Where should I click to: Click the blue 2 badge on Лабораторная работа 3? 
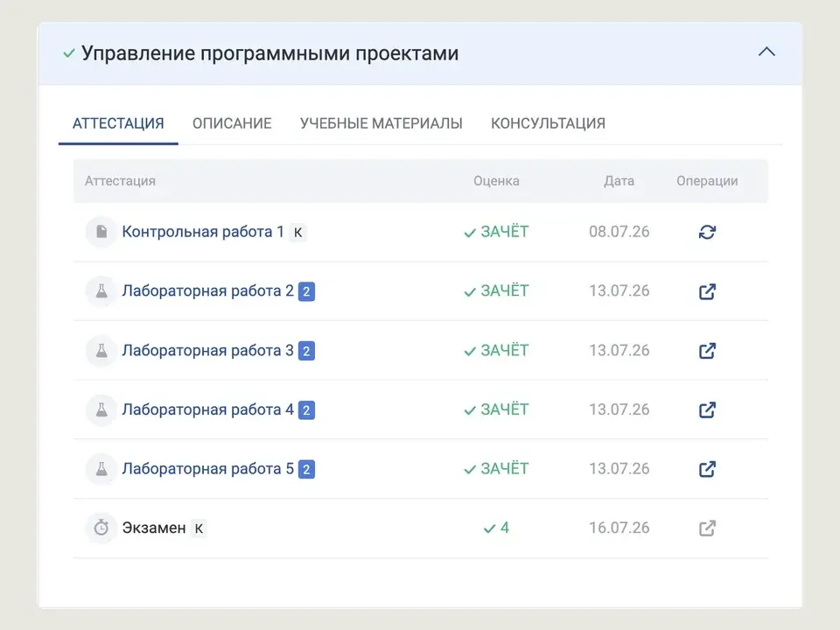(306, 351)
